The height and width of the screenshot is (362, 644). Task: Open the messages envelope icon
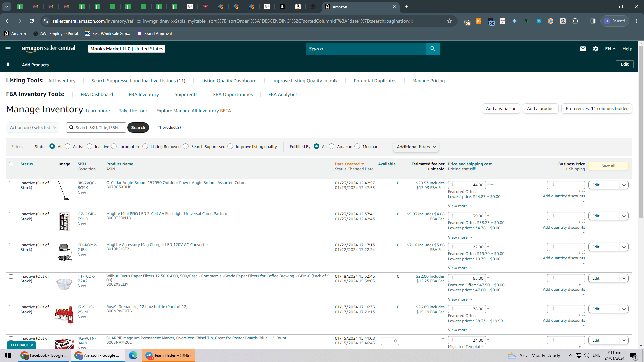pos(583,49)
